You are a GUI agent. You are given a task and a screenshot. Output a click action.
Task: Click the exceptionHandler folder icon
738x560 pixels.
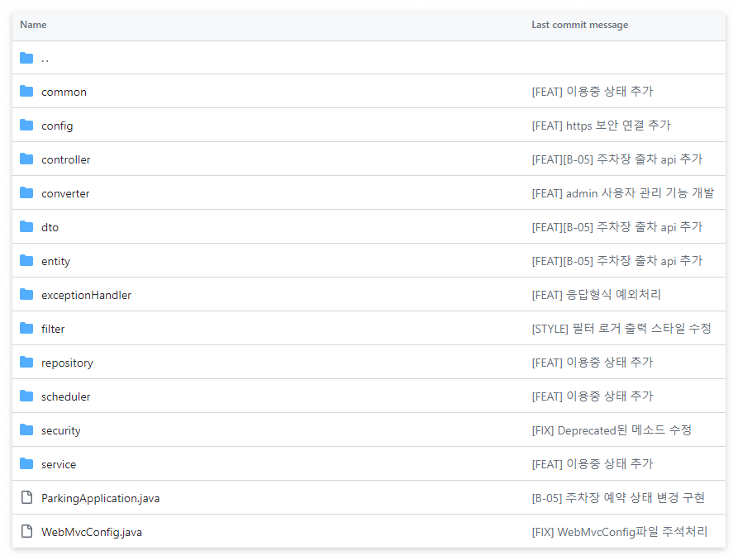click(x=26, y=295)
